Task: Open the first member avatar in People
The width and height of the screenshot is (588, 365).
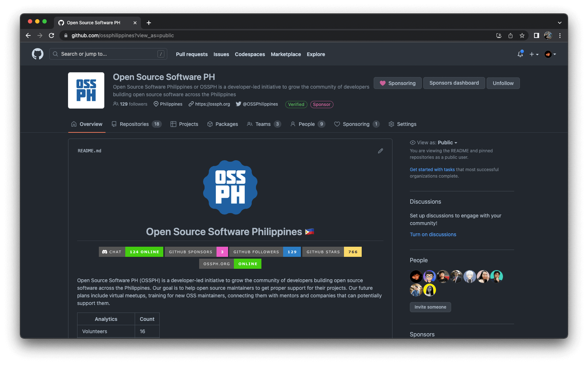Action: pyautogui.click(x=416, y=277)
